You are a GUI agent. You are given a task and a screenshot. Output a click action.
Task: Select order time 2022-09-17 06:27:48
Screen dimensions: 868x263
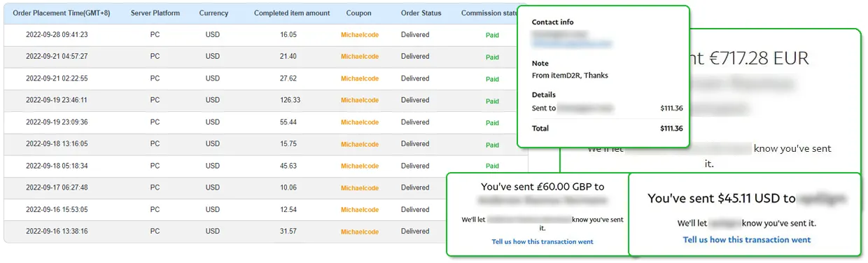[57, 187]
